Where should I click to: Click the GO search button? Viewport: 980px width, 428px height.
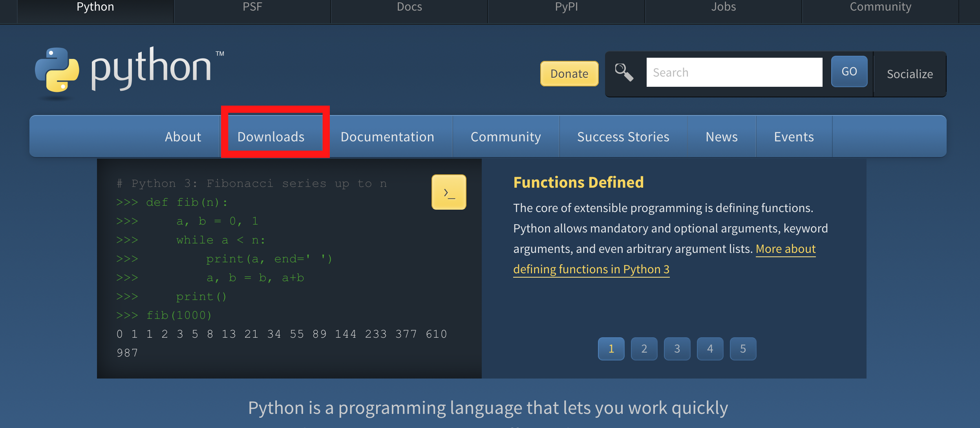click(849, 71)
